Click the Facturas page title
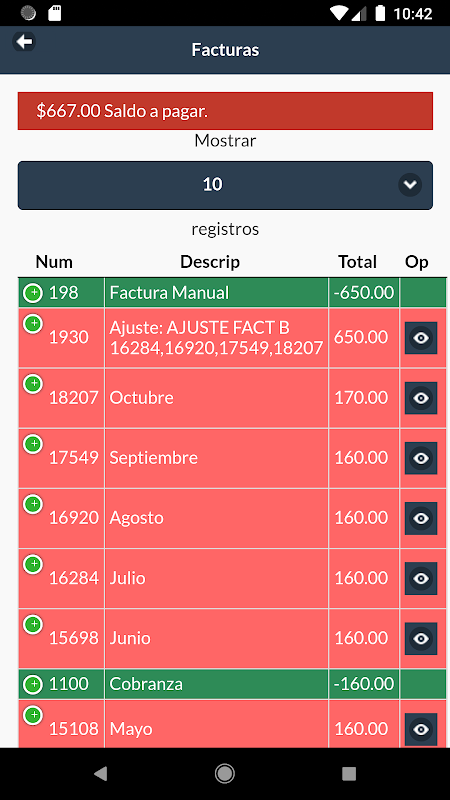The height and width of the screenshot is (800, 450). pos(225,50)
